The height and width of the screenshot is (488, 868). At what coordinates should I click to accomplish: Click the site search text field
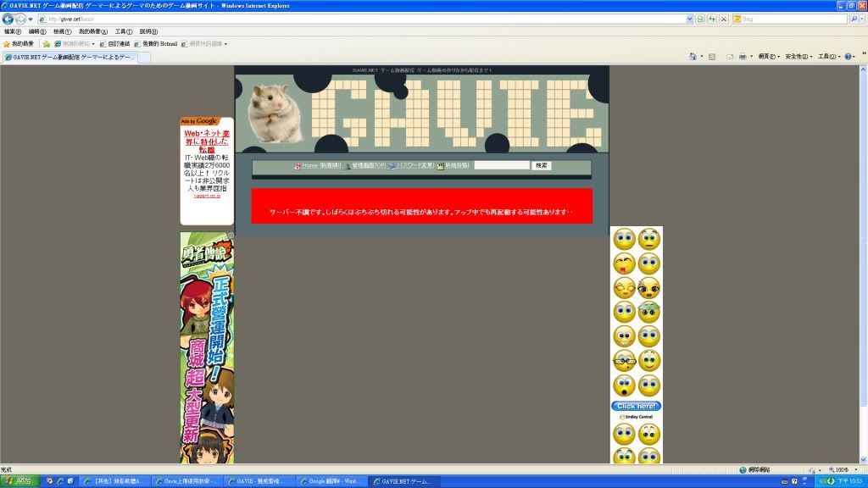(x=502, y=165)
